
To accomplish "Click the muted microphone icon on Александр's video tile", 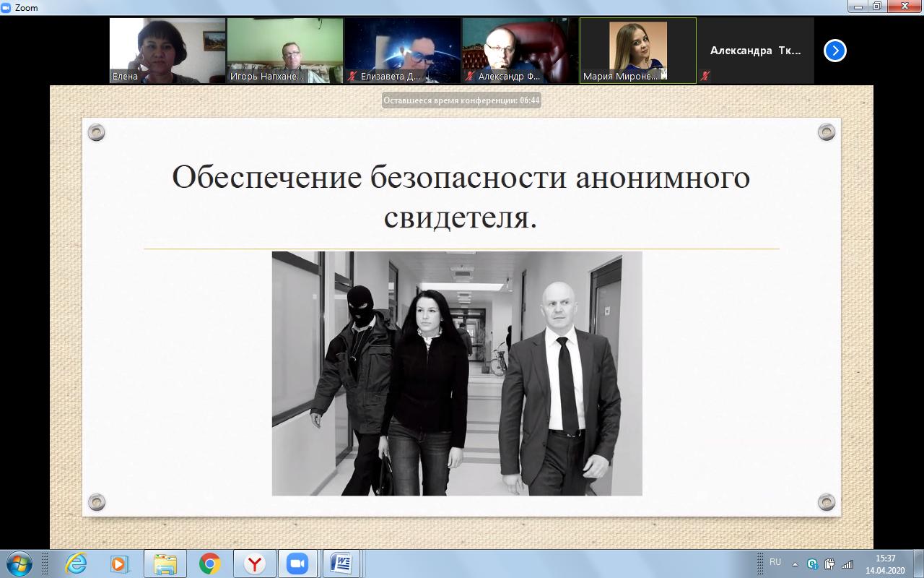I will [x=470, y=76].
